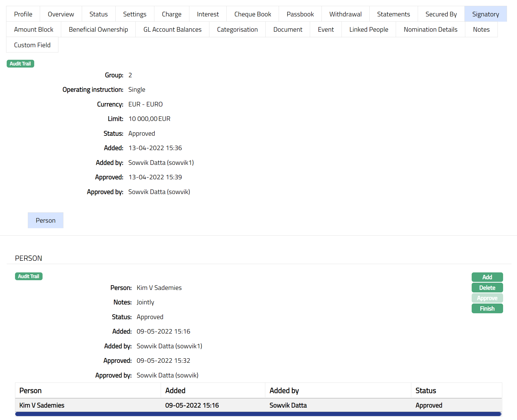Switch to the Overview tab
This screenshot has width=517, height=420.
pos(61,14)
